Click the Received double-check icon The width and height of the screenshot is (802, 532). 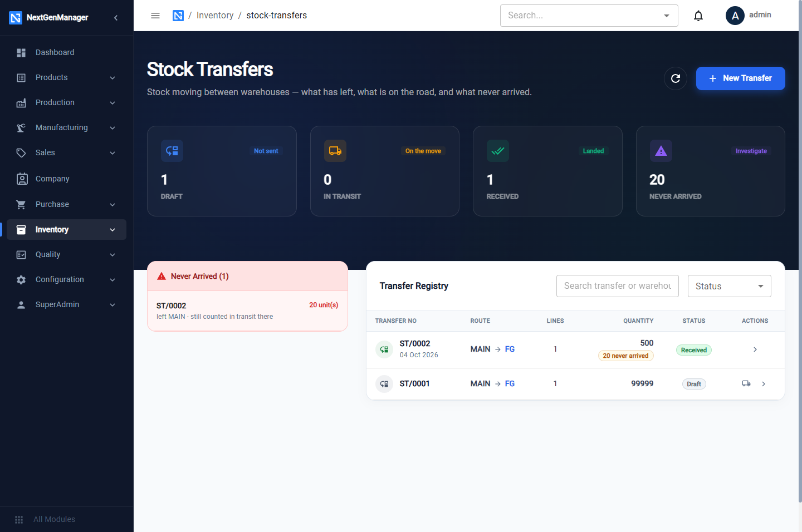(x=498, y=151)
